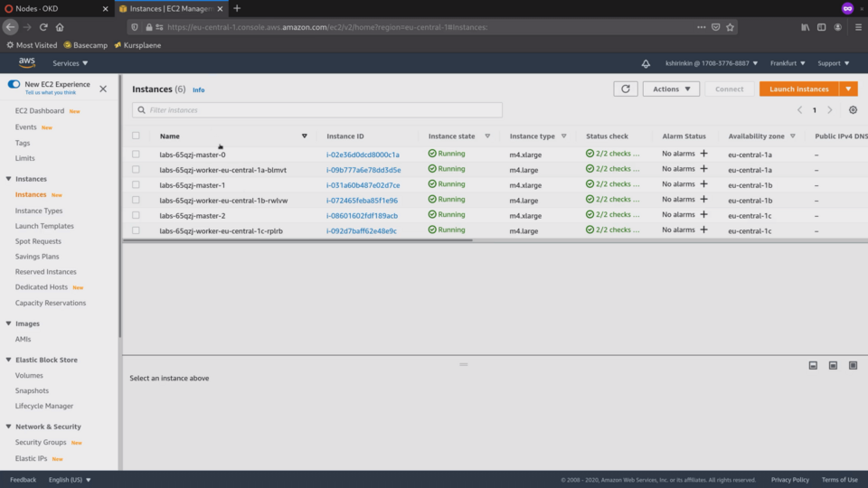Check the labs-65qzj-master-2 row
The height and width of the screenshot is (488, 868).
click(136, 215)
